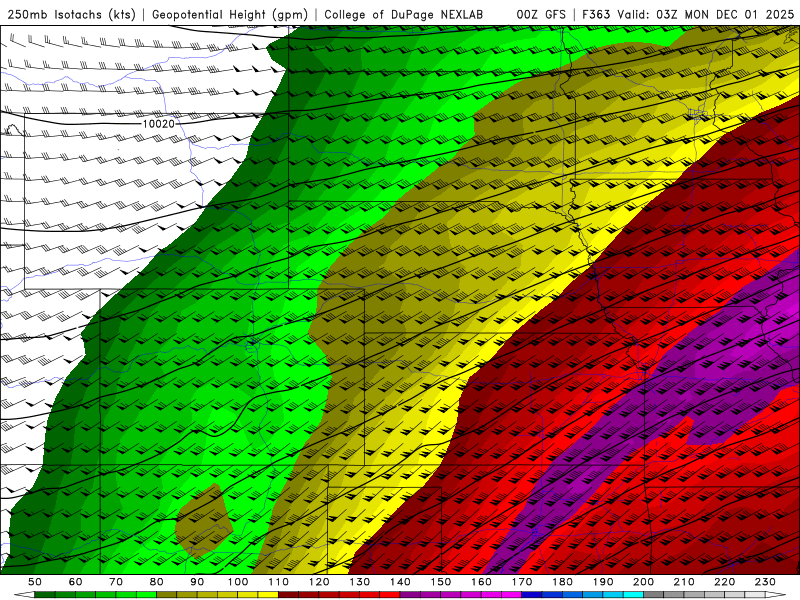Click the cyan swatch just left of 200

coord(633,594)
